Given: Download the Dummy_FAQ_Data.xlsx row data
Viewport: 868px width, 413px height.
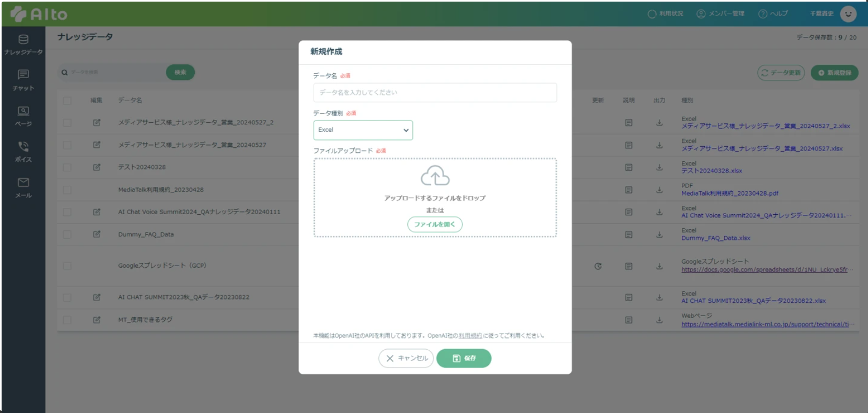Looking at the screenshot, I should coord(659,235).
